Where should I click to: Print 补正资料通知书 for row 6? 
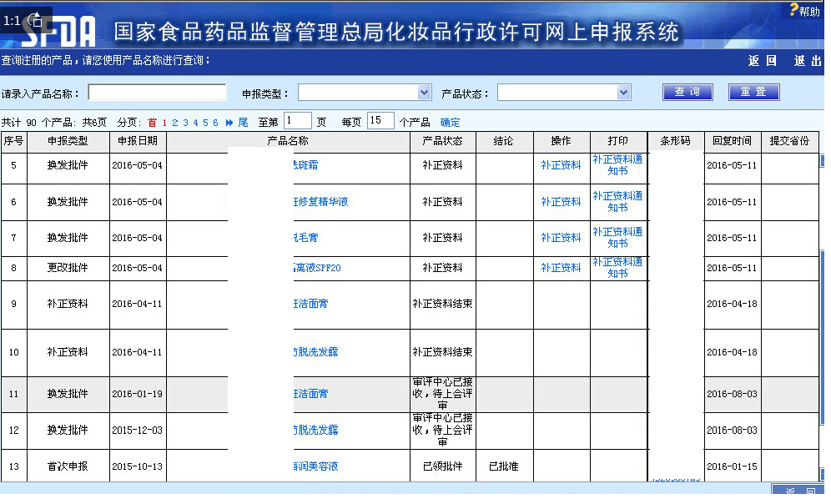pos(617,202)
